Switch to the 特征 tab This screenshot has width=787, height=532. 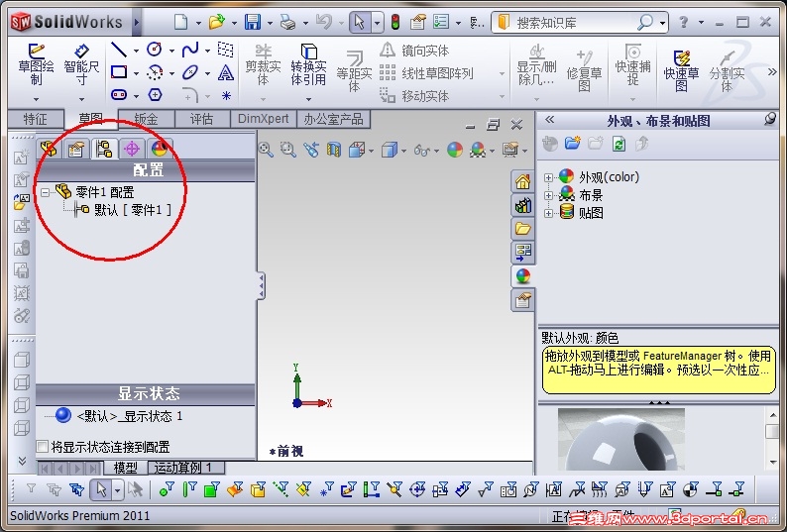(x=35, y=119)
